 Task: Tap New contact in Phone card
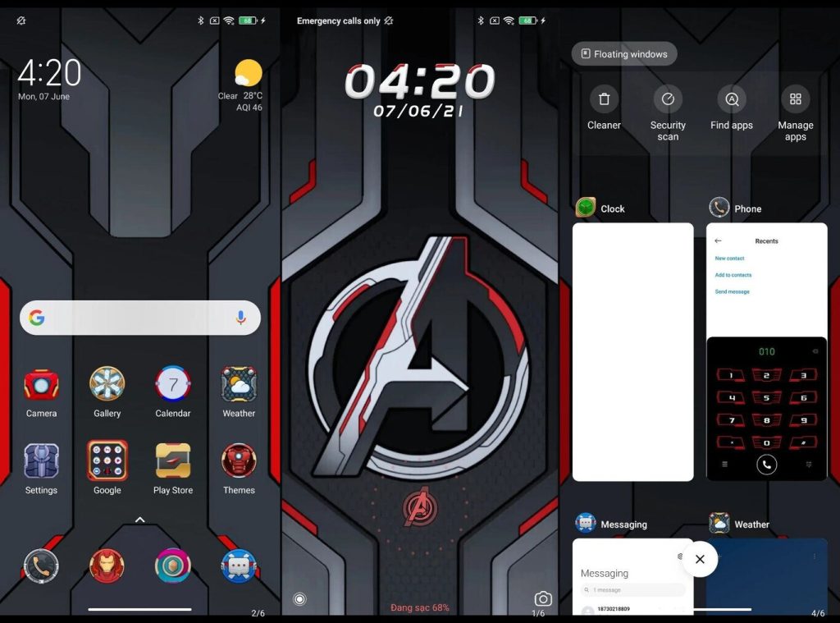coord(729,259)
